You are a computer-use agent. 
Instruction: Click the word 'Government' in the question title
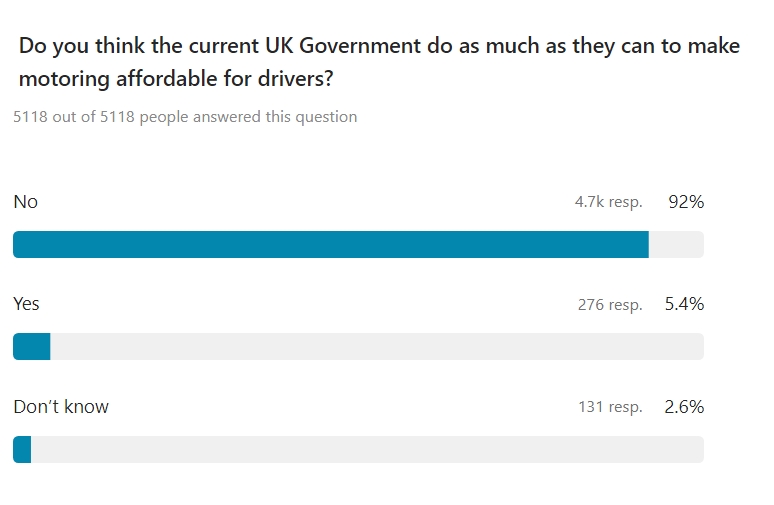(x=360, y=46)
